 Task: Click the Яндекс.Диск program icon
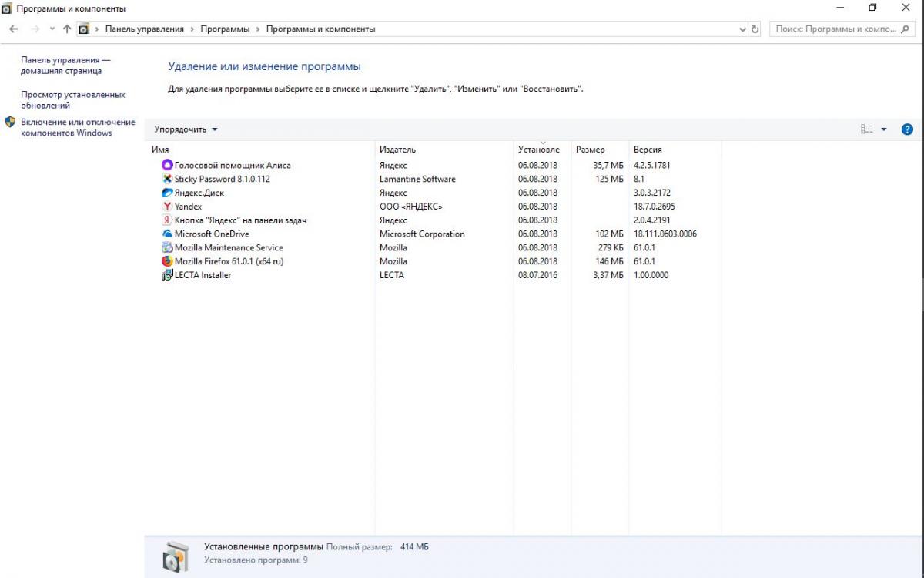pos(167,193)
